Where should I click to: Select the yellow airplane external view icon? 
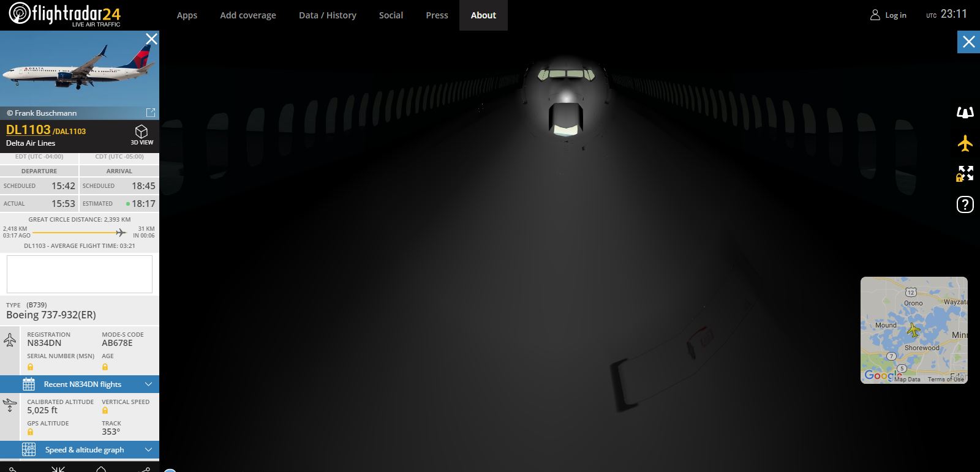tap(965, 143)
